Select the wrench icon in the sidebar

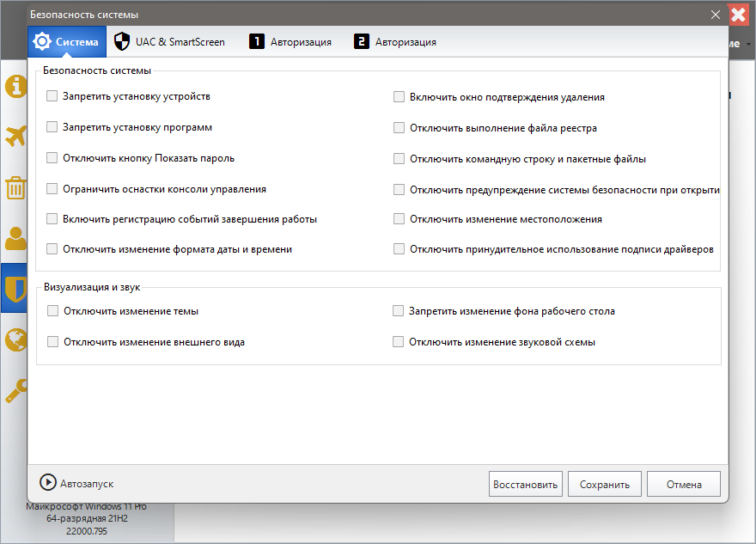pyautogui.click(x=16, y=391)
